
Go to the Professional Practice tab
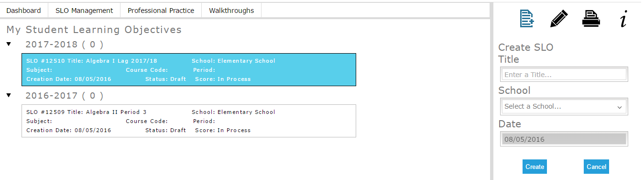161,10
